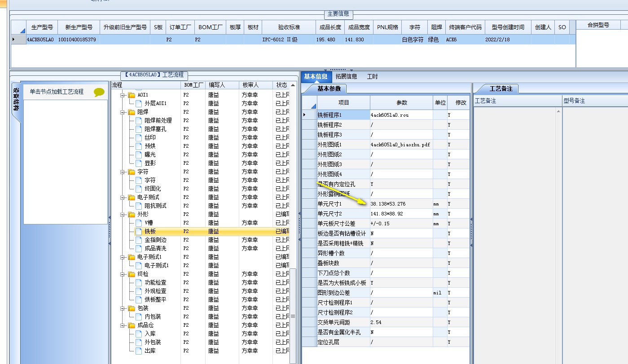Click document icon beside 金指倒边

click(x=139, y=240)
